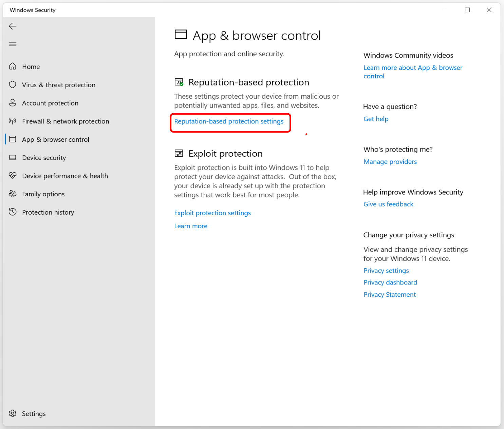
Task: Click the Exploit protection heading icon
Action: (x=179, y=153)
